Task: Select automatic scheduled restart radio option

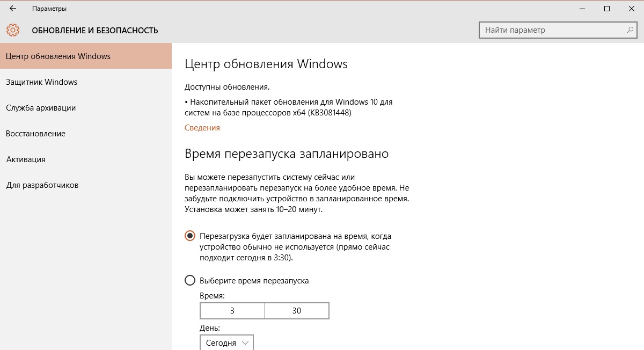Action: (190, 236)
